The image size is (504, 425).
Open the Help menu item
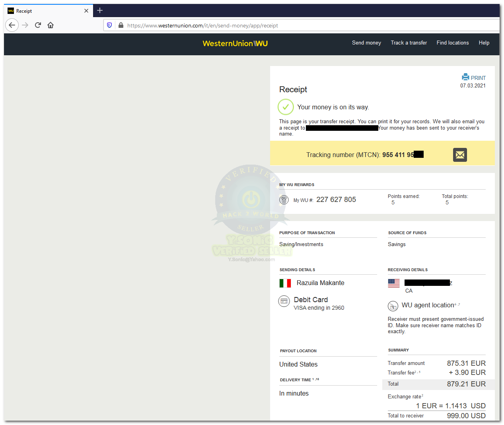tap(484, 43)
